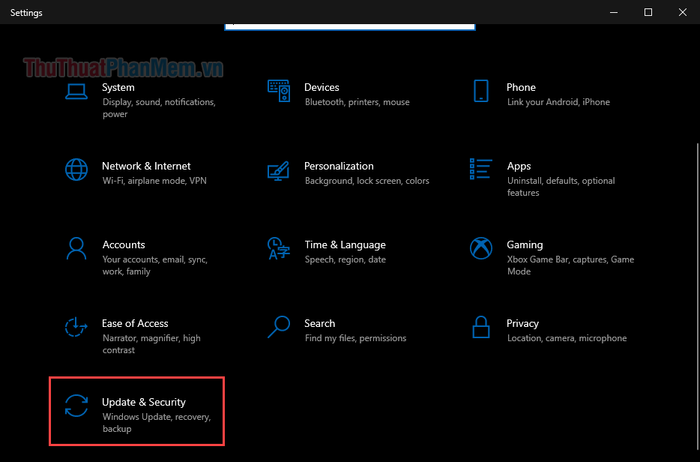
Task: Click "Background, lock screen, colors" text
Action: click(x=367, y=181)
